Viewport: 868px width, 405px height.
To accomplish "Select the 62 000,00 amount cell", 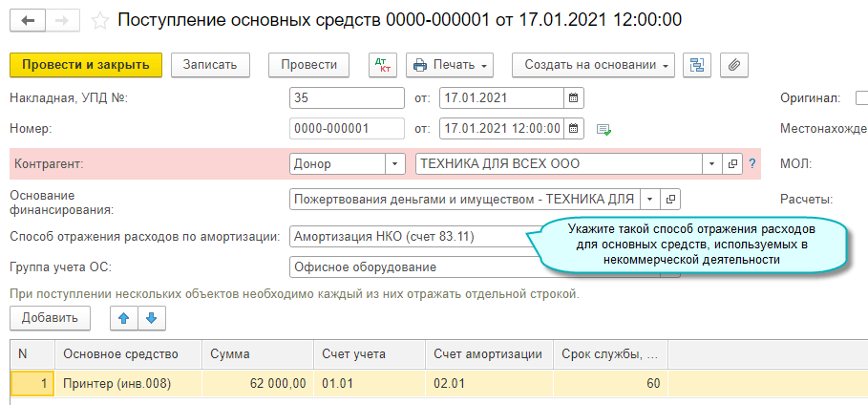I will tap(258, 383).
